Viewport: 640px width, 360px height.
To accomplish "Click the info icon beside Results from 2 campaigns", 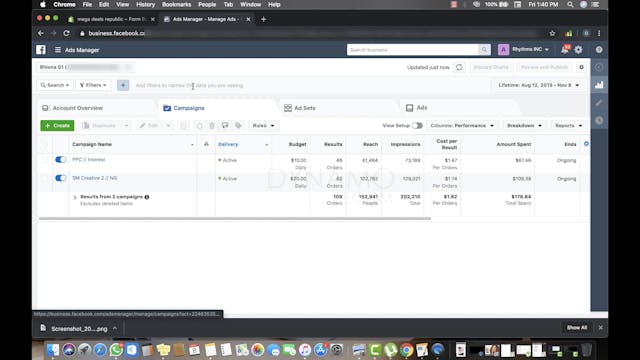I will tap(147, 197).
